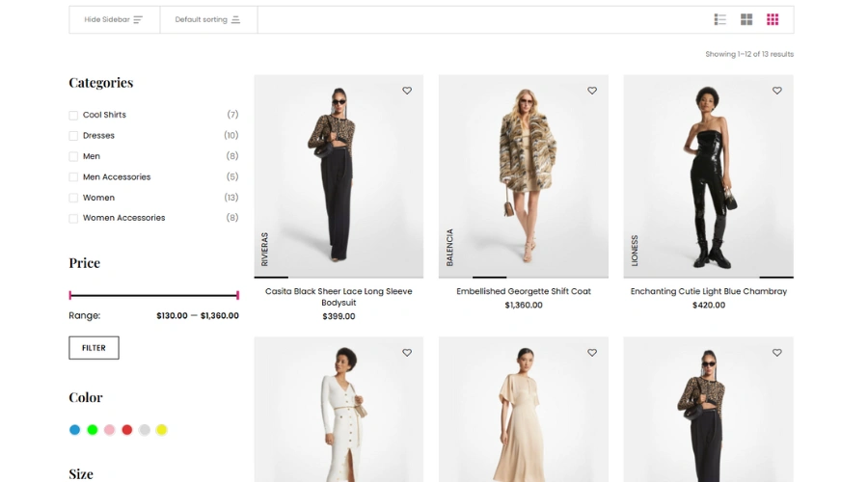Click the Dresses category count (10)

point(231,136)
